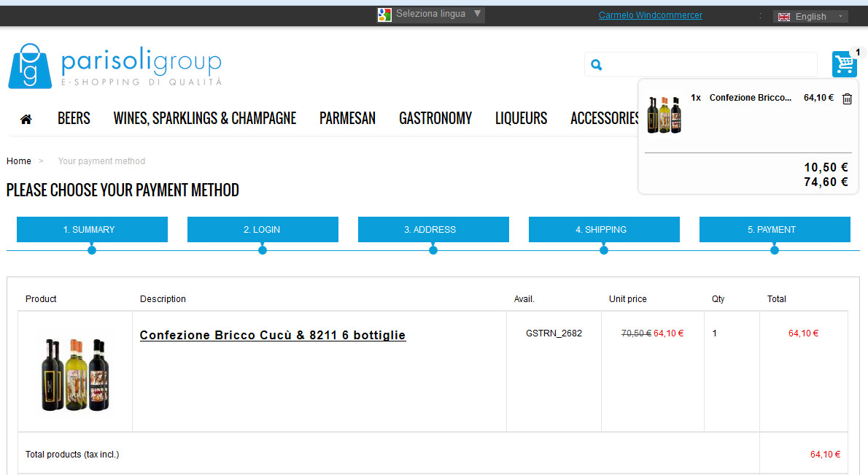Open the Gastronomy menu
Screen dimensions: 868x475
(435, 118)
